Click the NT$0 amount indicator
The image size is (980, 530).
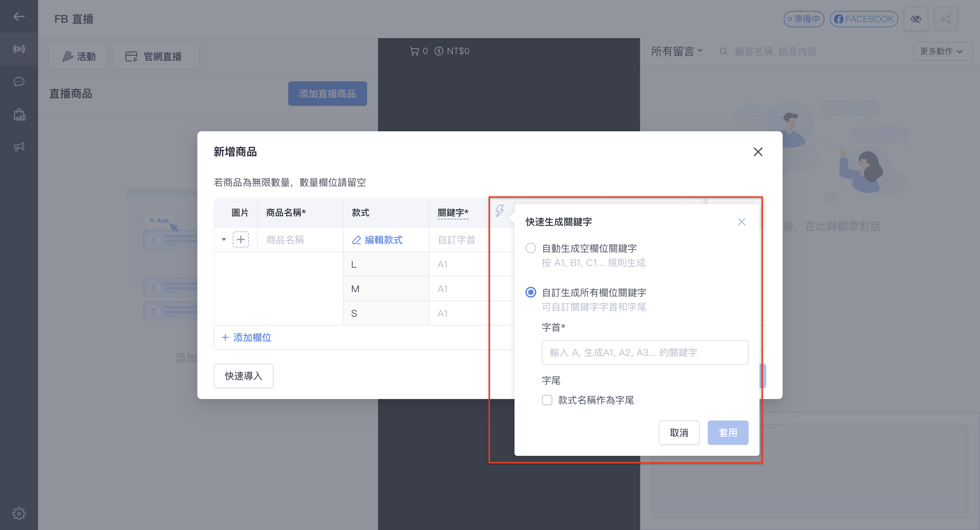coord(452,51)
